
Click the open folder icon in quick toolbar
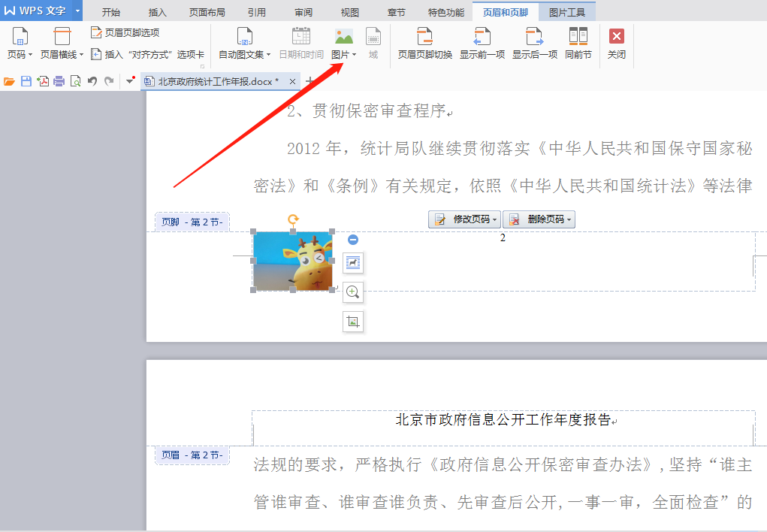coord(9,81)
